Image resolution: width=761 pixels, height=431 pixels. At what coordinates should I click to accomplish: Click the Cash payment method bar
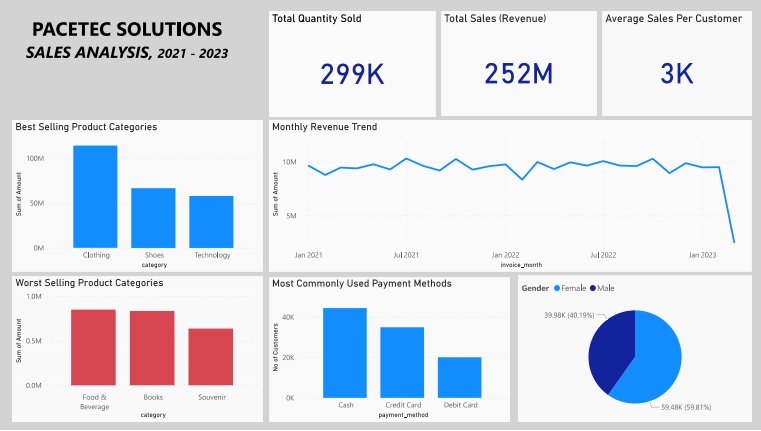(x=344, y=352)
